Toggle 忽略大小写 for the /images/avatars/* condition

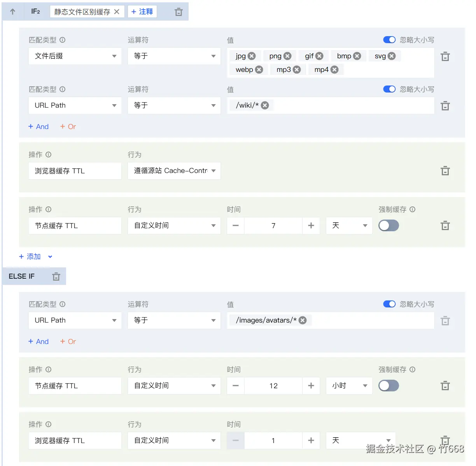389,304
